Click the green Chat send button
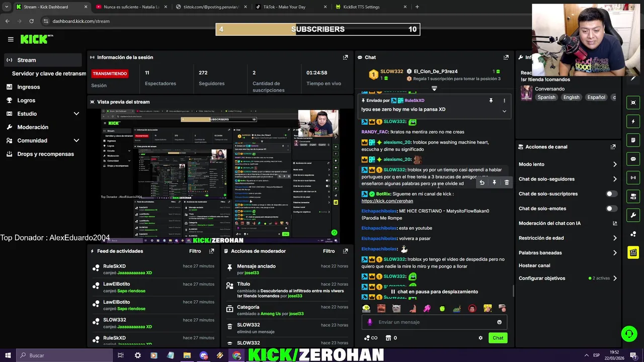The height and width of the screenshot is (362, 644). tap(498, 338)
